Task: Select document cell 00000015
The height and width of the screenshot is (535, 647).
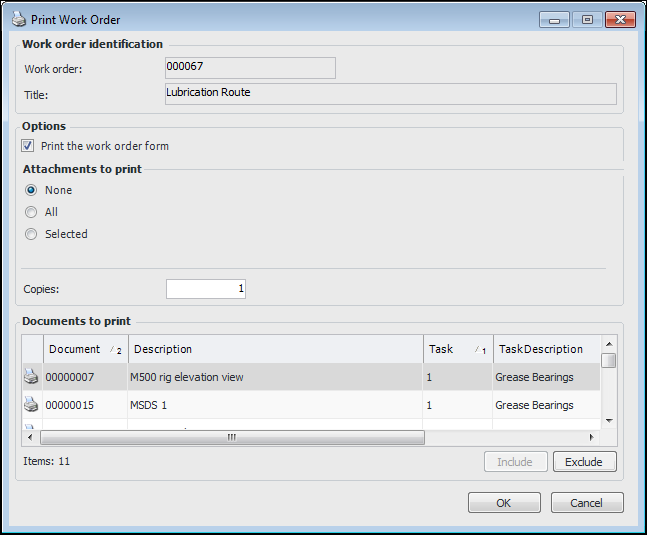Action: [x=85, y=405]
